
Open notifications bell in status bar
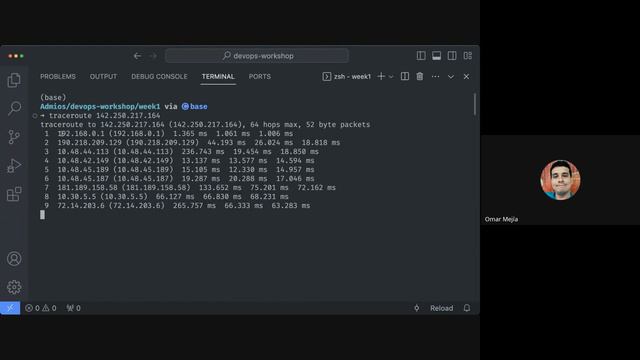(467, 308)
